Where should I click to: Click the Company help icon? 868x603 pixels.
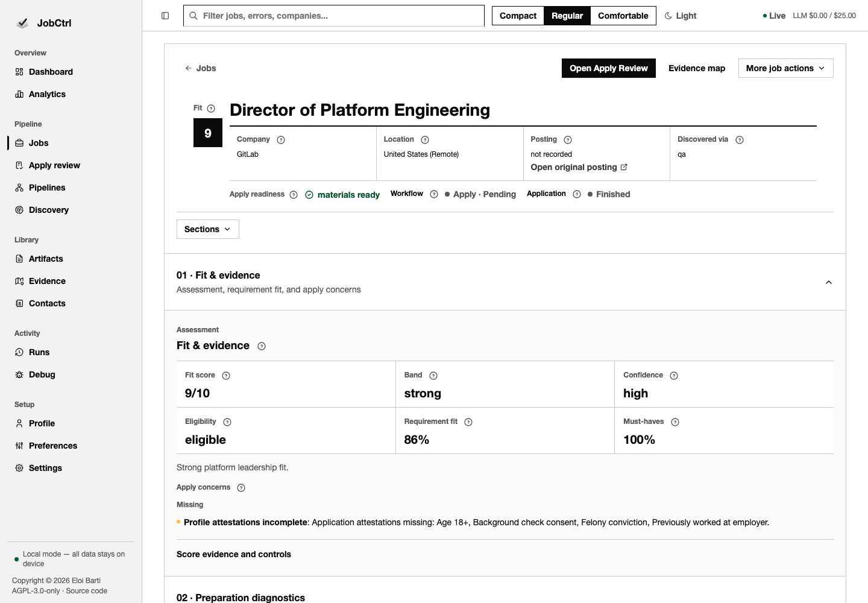pyautogui.click(x=281, y=140)
